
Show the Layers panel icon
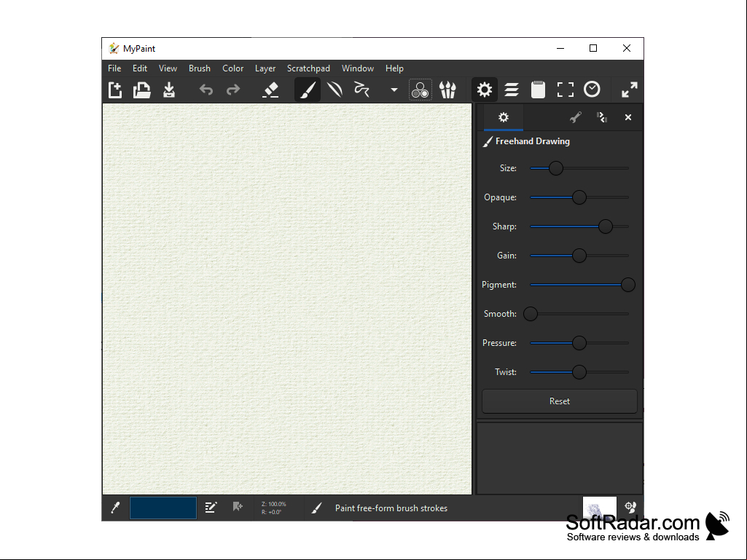tap(512, 90)
